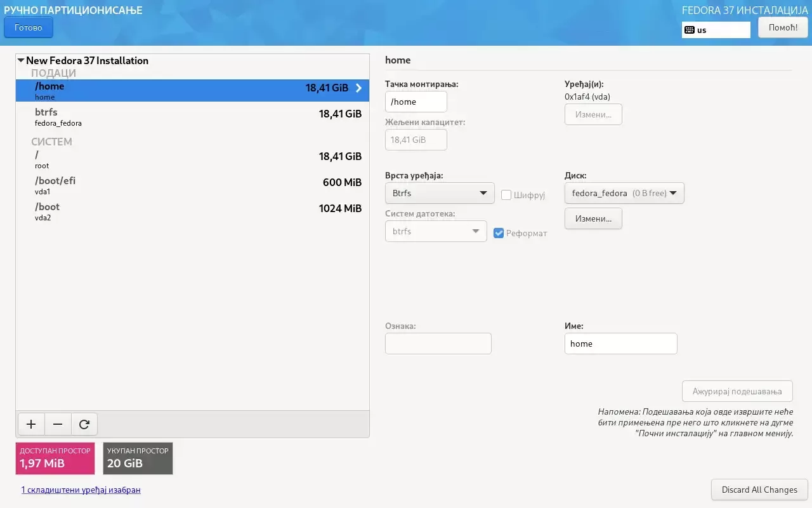
Task: Enable the Шифруј encryption checkbox
Action: click(x=506, y=195)
